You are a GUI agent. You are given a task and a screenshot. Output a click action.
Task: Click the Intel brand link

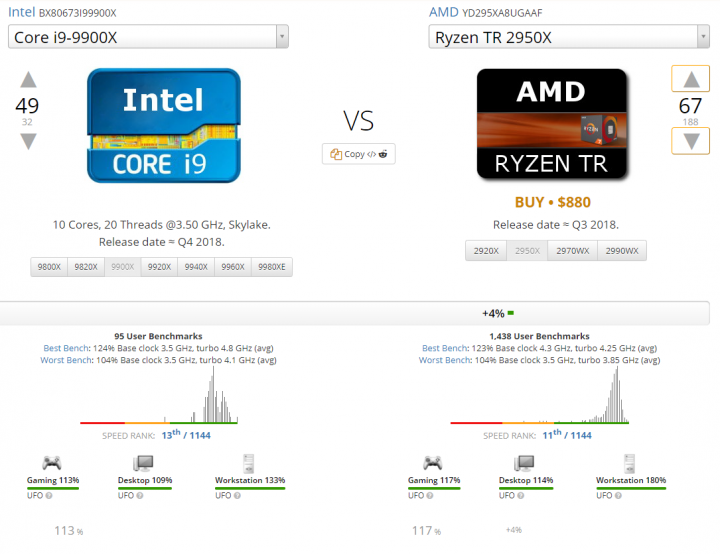[22, 12]
